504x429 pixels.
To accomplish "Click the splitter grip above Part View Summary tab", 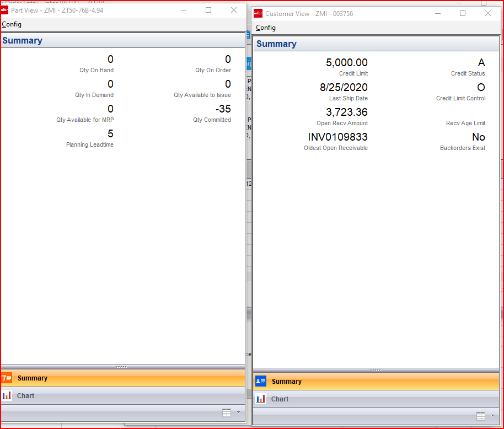I will tap(122, 367).
